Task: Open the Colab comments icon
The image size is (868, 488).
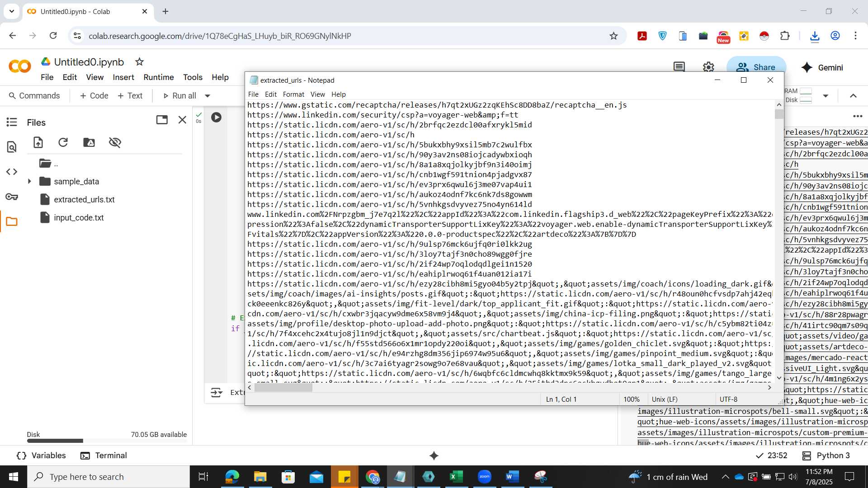Action: pyautogui.click(x=679, y=67)
